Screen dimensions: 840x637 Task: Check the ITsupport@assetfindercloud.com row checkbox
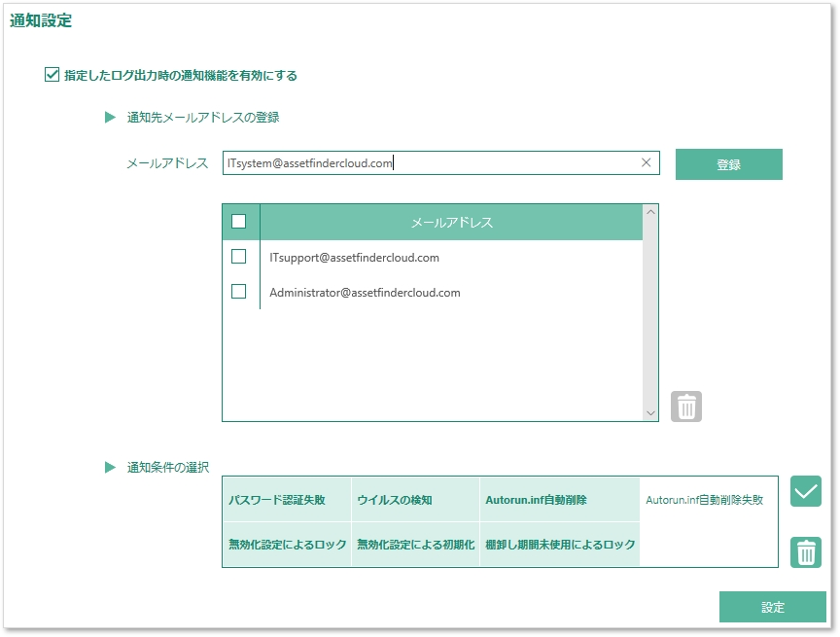click(238, 257)
